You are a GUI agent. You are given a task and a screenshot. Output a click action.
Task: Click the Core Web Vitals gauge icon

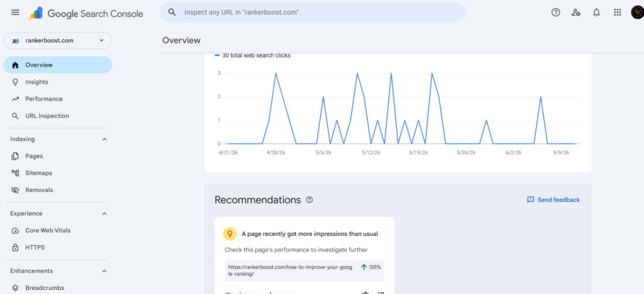15,230
